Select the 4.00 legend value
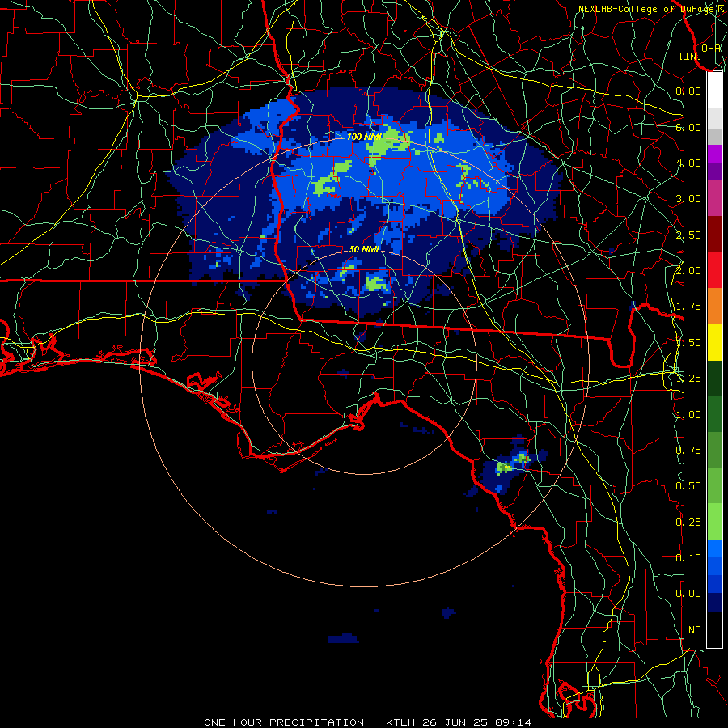The image size is (728, 728). (688, 163)
